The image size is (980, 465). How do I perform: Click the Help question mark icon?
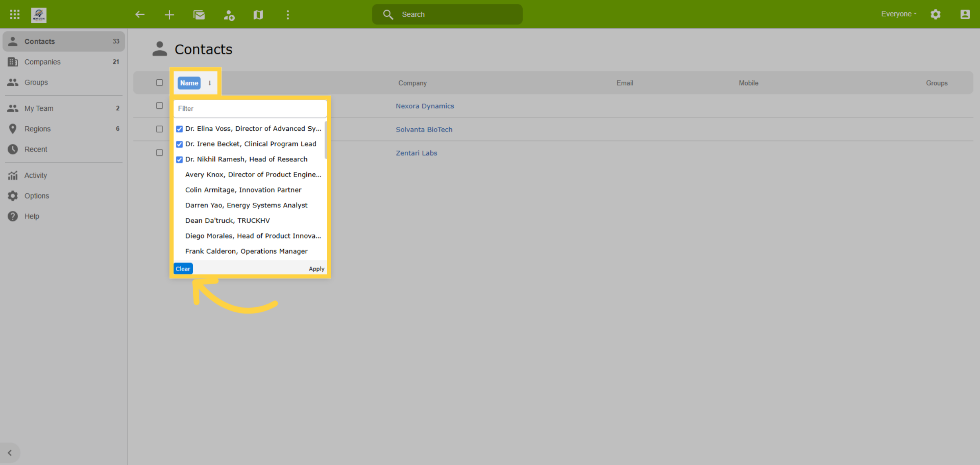tap(13, 216)
